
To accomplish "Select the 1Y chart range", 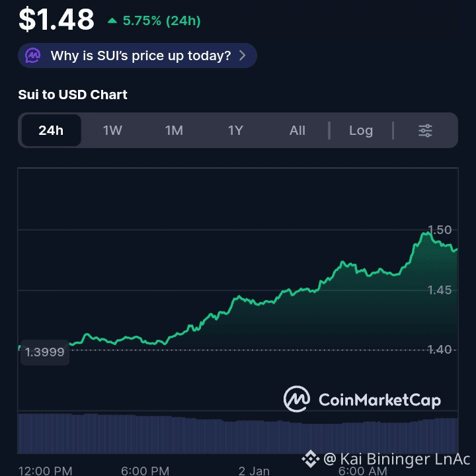I will click(235, 130).
